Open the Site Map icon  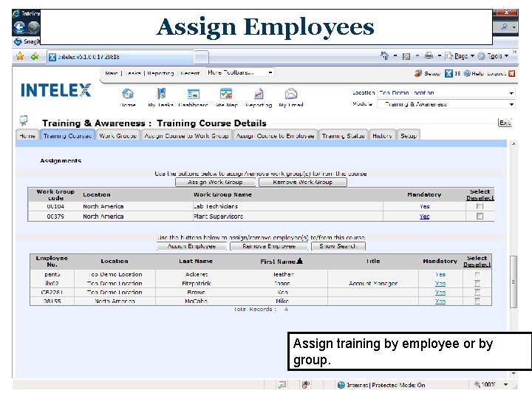[226, 93]
